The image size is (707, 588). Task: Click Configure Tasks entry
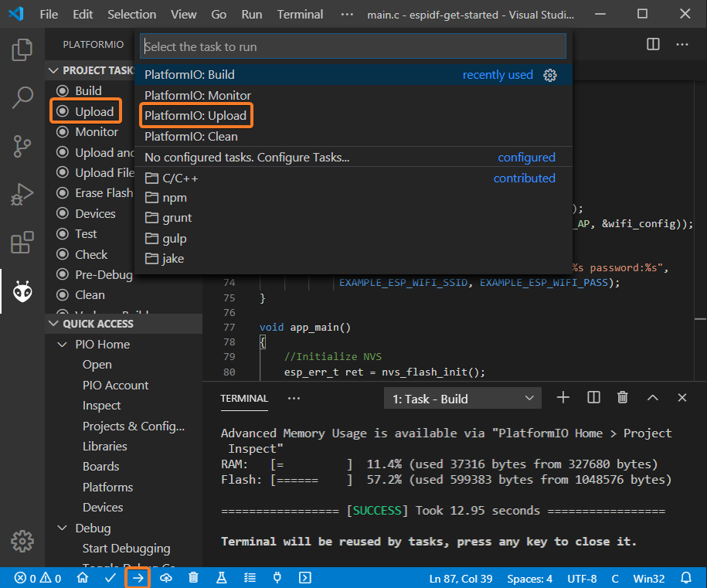[353, 158]
